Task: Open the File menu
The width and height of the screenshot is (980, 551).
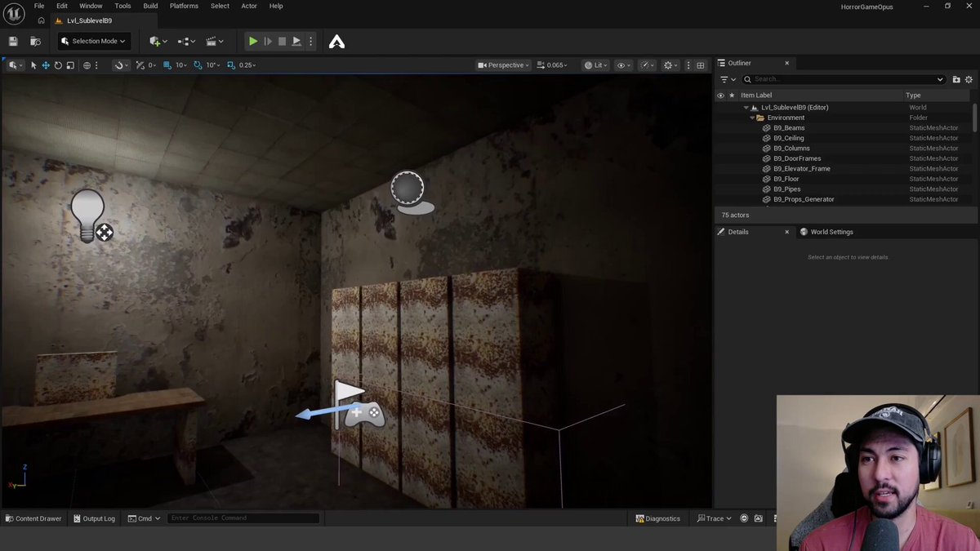Action: pos(39,6)
